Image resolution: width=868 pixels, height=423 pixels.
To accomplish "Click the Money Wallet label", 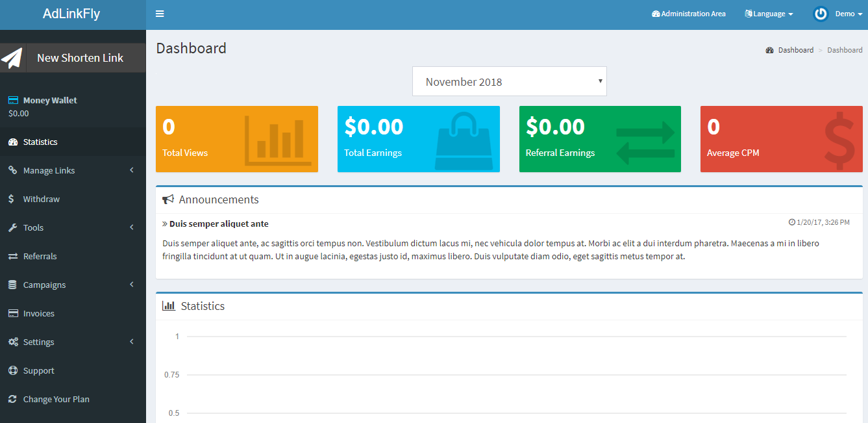I will (50, 100).
